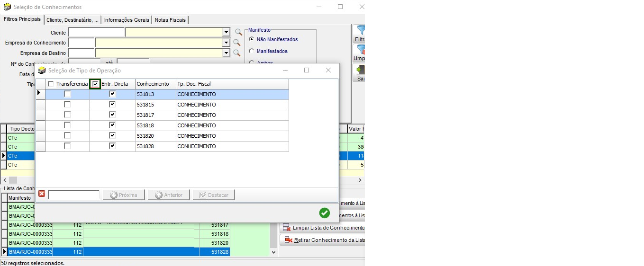Click the Conhecimento column header
The image size is (644, 266).
point(155,84)
